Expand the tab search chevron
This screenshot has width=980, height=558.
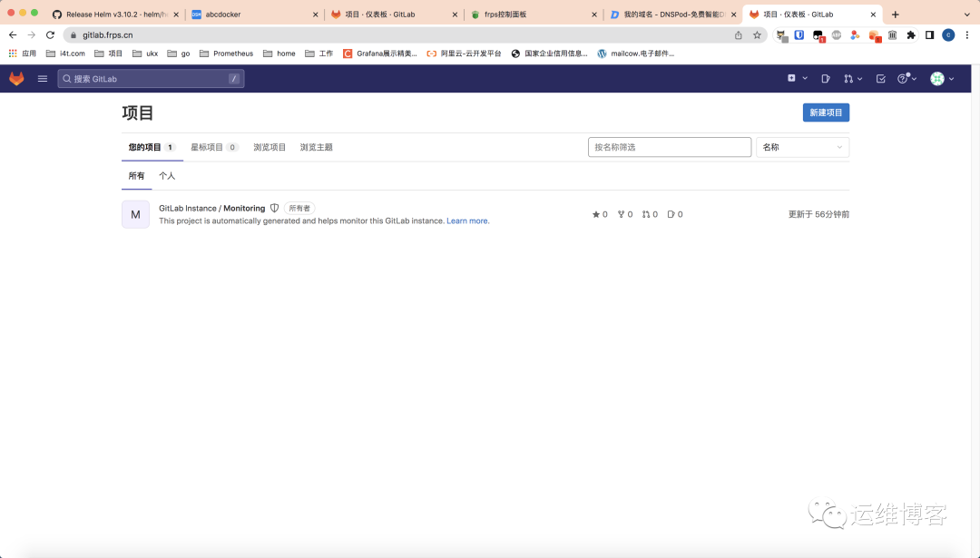pos(967,15)
